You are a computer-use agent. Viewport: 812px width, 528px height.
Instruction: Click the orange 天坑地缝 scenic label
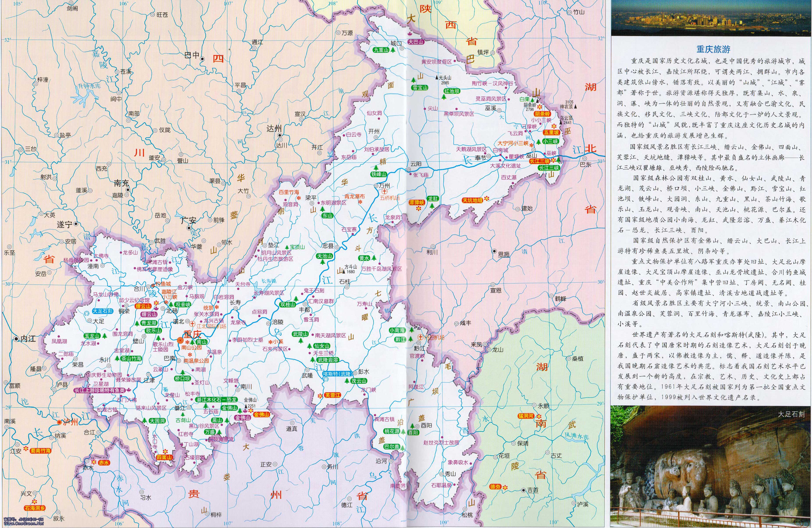tap(472, 200)
